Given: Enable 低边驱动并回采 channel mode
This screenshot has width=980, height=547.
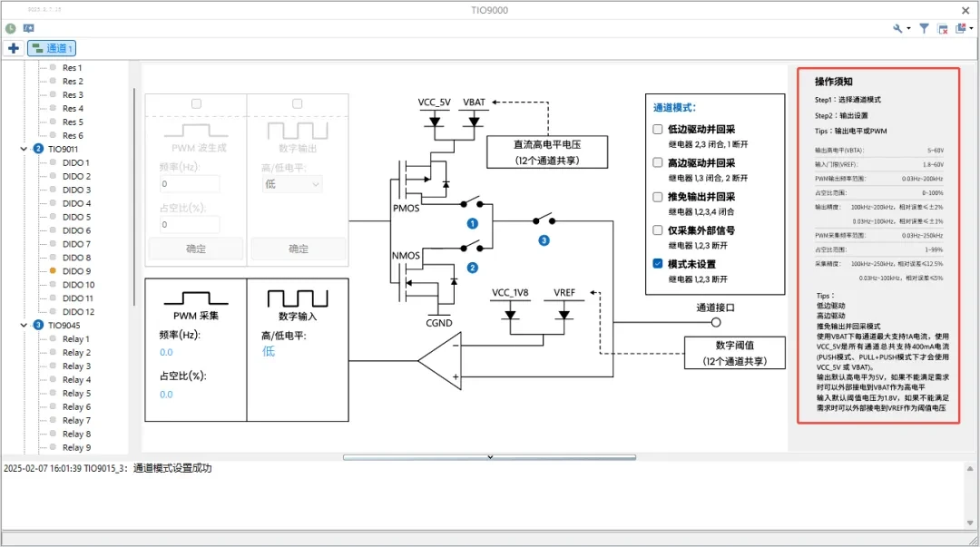Looking at the screenshot, I should pyautogui.click(x=658, y=129).
